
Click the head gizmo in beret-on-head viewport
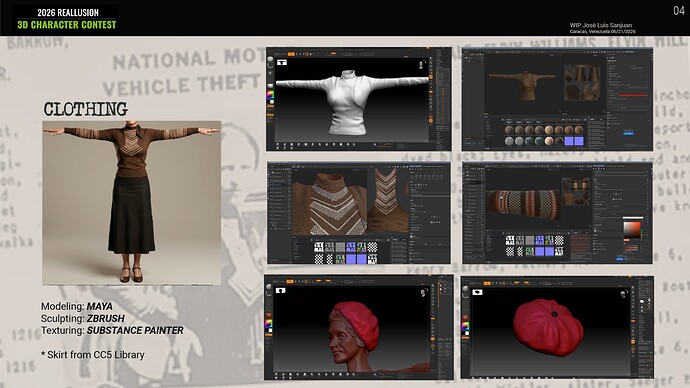423,293
